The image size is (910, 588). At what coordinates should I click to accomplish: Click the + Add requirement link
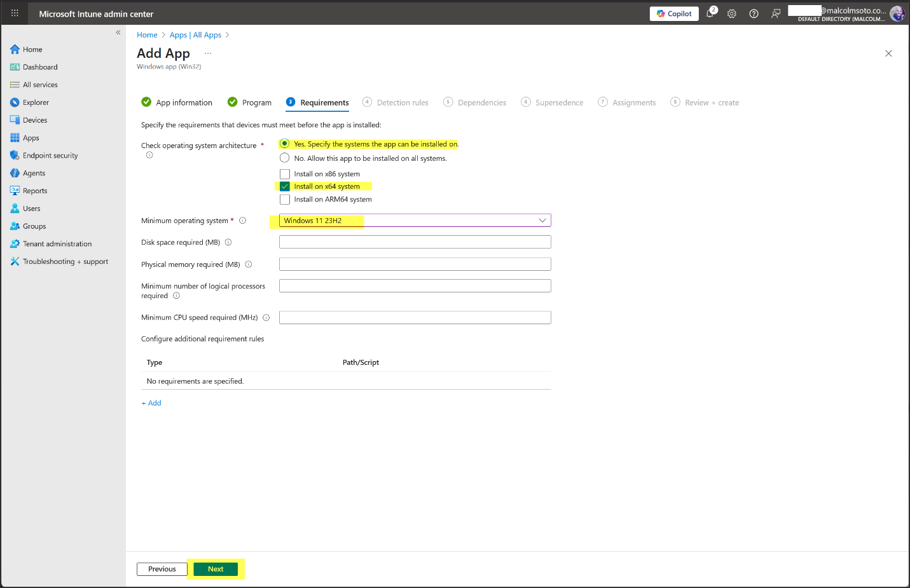coord(151,403)
